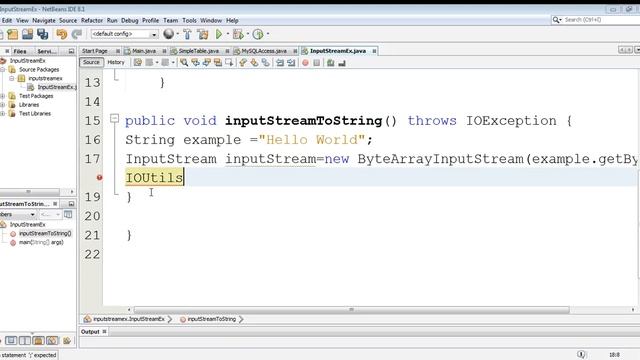Click the Undo arrow icon

(62, 34)
